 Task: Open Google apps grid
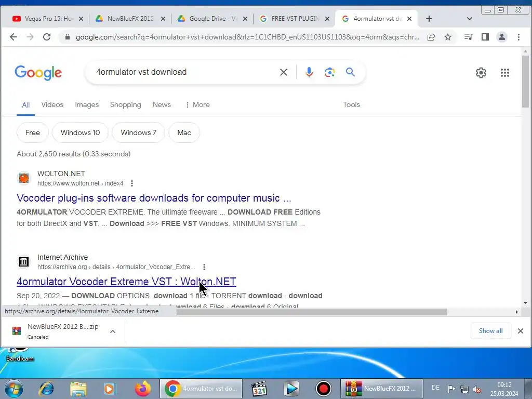coord(505,73)
